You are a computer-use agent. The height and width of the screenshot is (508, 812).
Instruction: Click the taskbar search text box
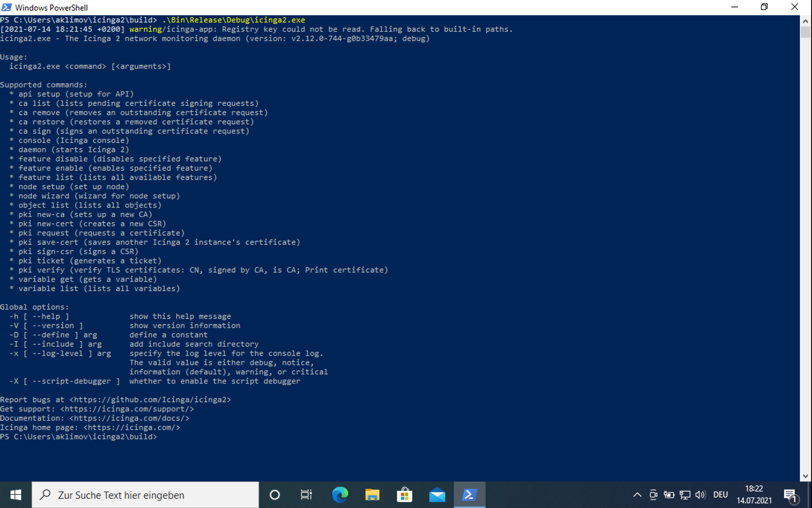(145, 495)
